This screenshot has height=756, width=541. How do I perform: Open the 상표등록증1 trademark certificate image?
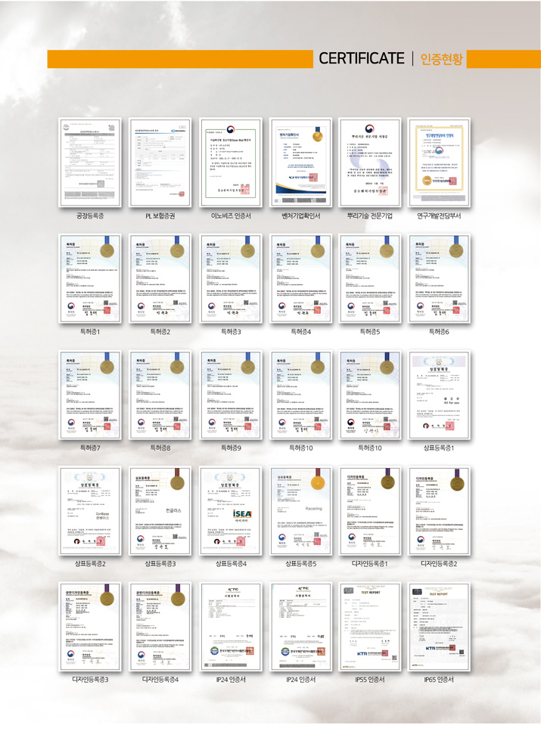439,395
